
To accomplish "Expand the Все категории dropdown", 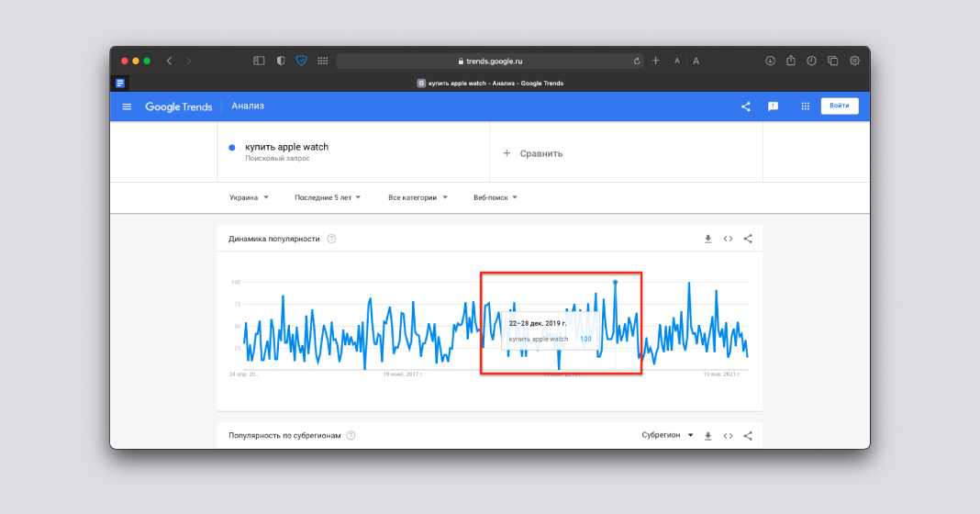I will click(x=418, y=197).
